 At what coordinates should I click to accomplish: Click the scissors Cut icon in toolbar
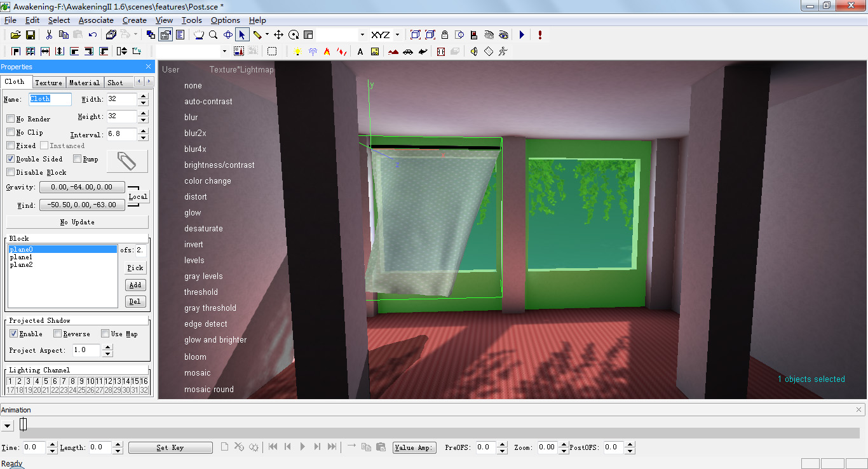tap(50, 34)
